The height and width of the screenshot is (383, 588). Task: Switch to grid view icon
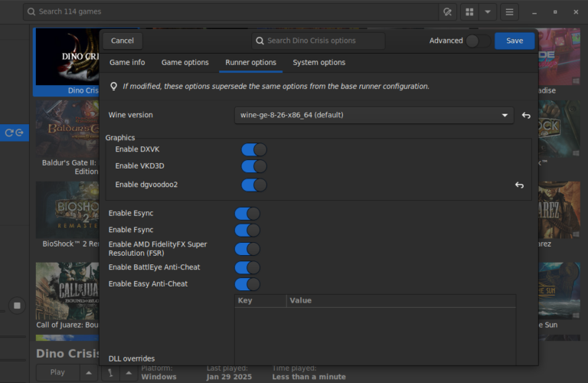pos(469,11)
